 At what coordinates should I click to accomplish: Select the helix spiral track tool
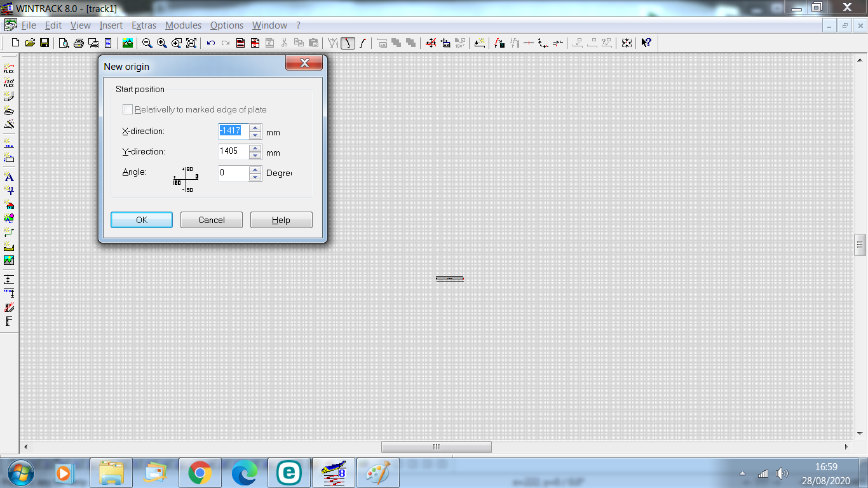click(x=9, y=111)
